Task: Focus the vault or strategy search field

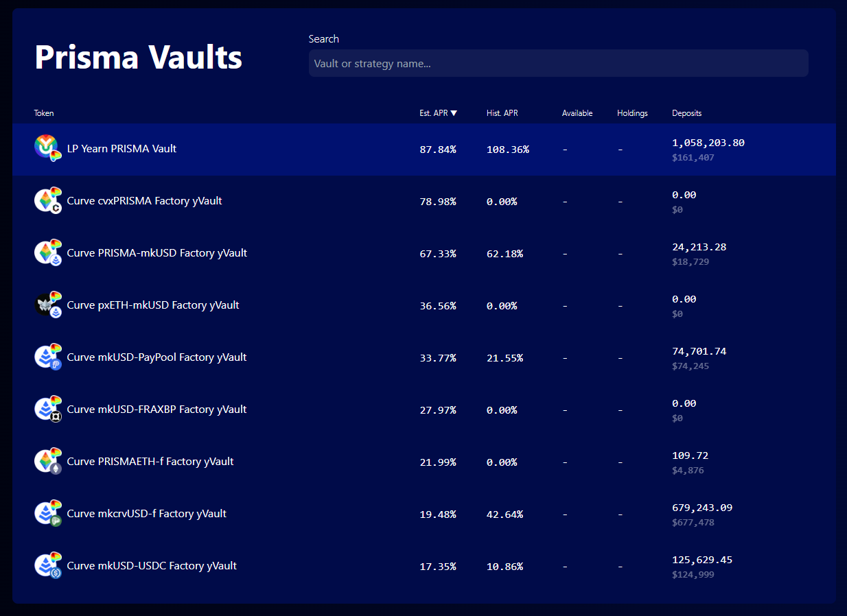Action: point(558,63)
